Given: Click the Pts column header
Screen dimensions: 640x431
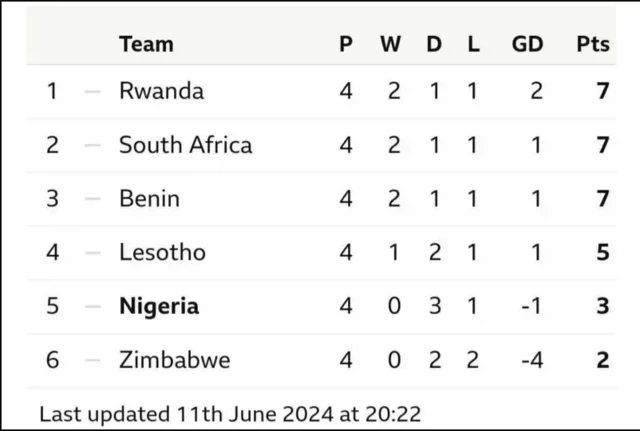Looking at the screenshot, I should [x=592, y=44].
